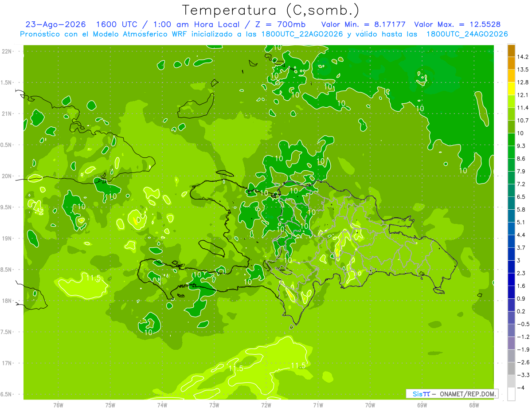Click the "20N" latitude axis label

[6, 176]
